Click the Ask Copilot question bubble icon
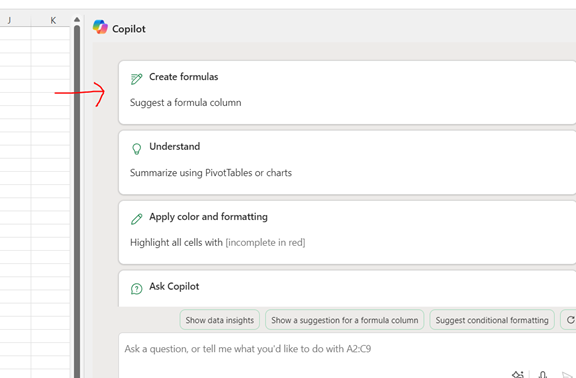This screenshot has width=576, height=378. 136,289
